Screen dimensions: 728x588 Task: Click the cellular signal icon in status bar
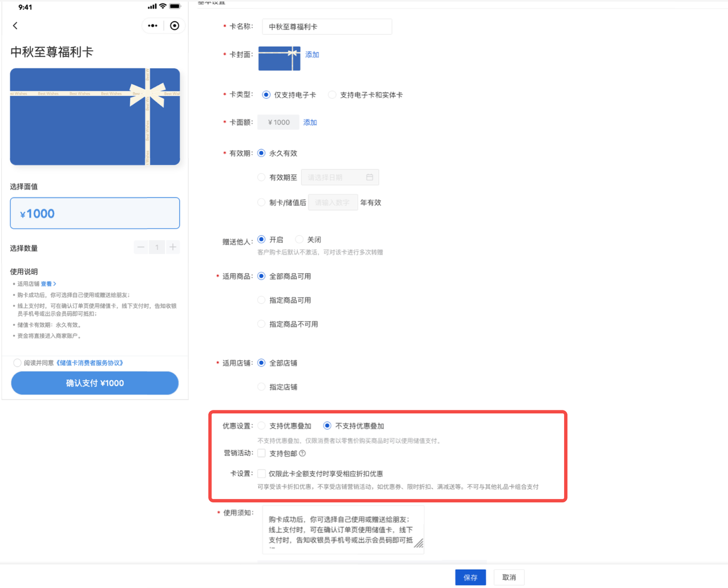152,7
